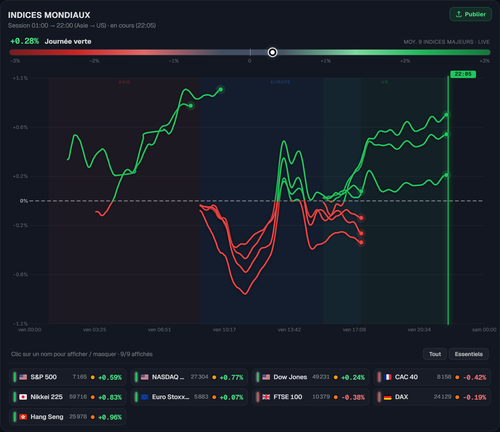Viewport: 500px width, 432px height.
Task: Click the -0.19% value on DAX
Action: point(474,397)
